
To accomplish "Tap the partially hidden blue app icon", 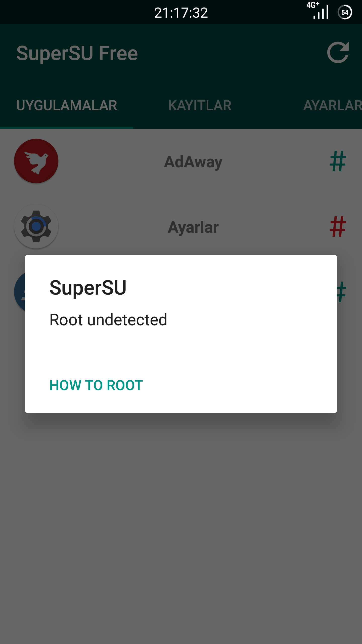I will 20,292.
